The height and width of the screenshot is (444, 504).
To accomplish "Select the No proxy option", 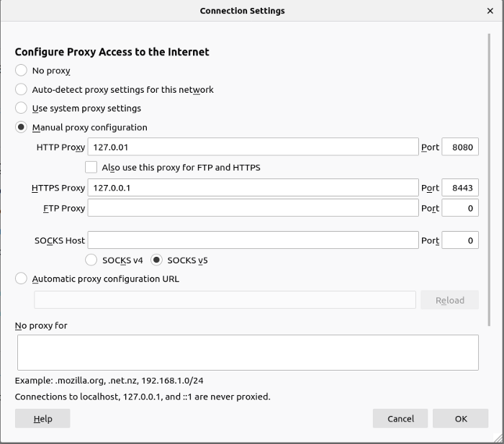I will 21,71.
